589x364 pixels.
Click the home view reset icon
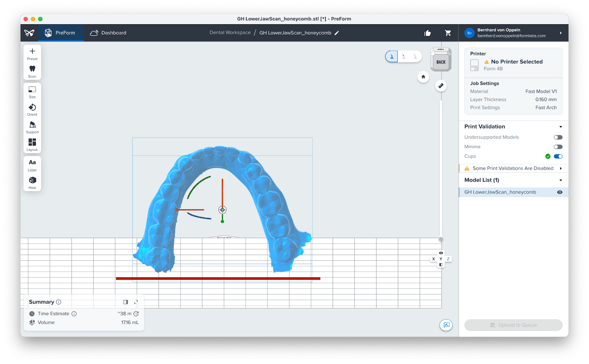(x=423, y=77)
